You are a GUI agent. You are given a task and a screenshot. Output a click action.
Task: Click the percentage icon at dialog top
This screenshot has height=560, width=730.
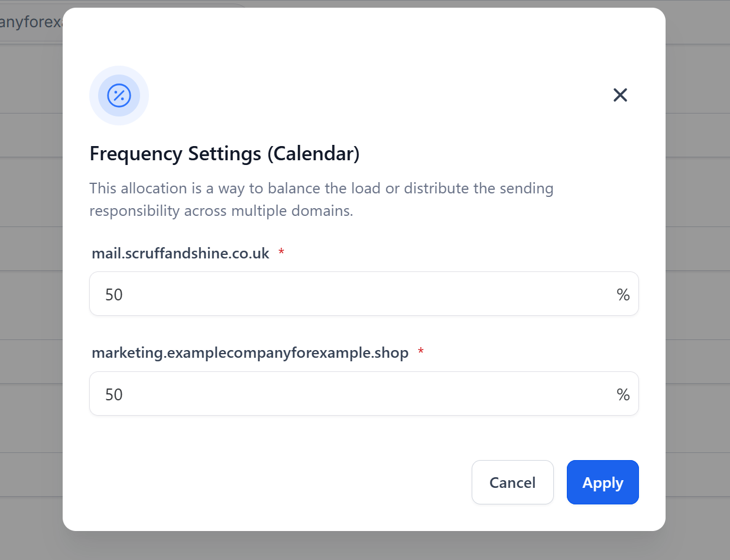(x=119, y=95)
